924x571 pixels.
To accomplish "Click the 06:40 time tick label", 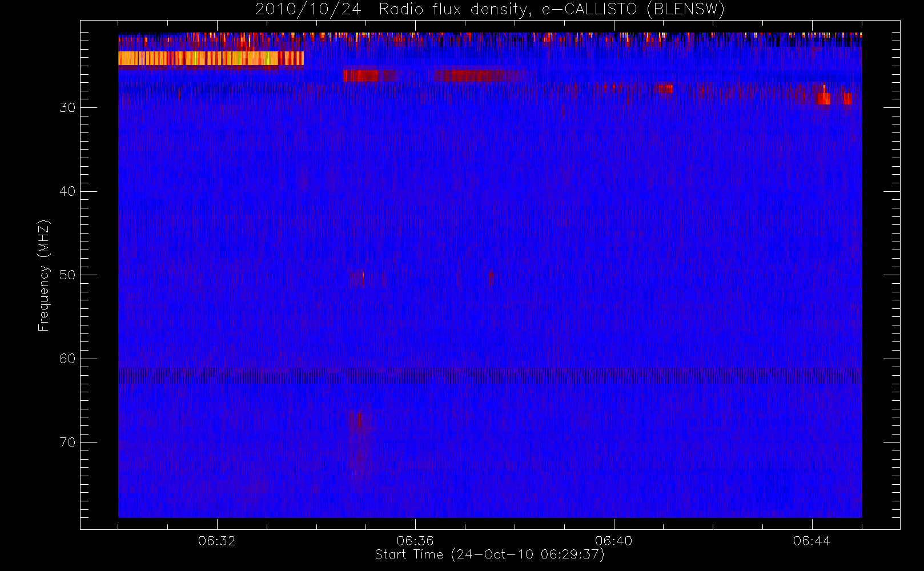I will [613, 541].
